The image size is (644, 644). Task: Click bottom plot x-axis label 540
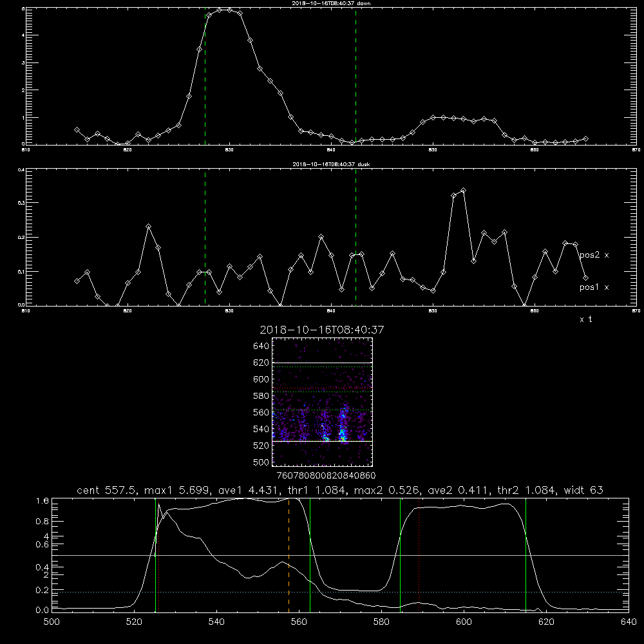(x=216, y=622)
